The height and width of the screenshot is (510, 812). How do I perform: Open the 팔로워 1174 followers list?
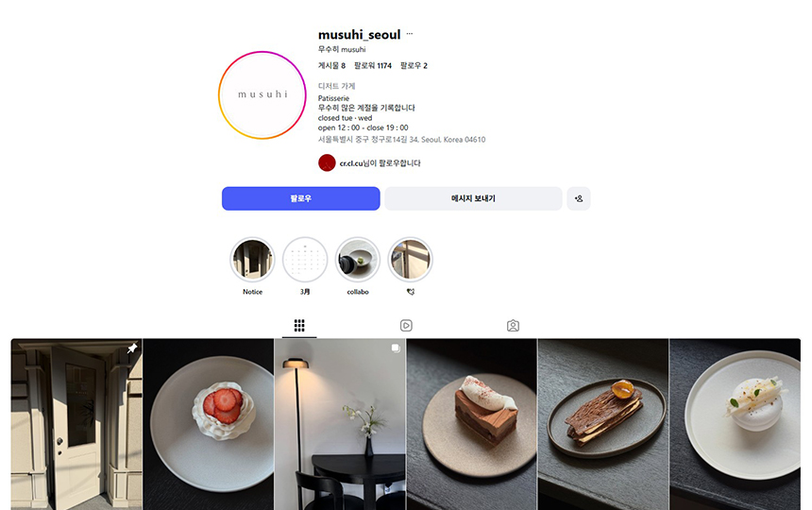click(373, 66)
